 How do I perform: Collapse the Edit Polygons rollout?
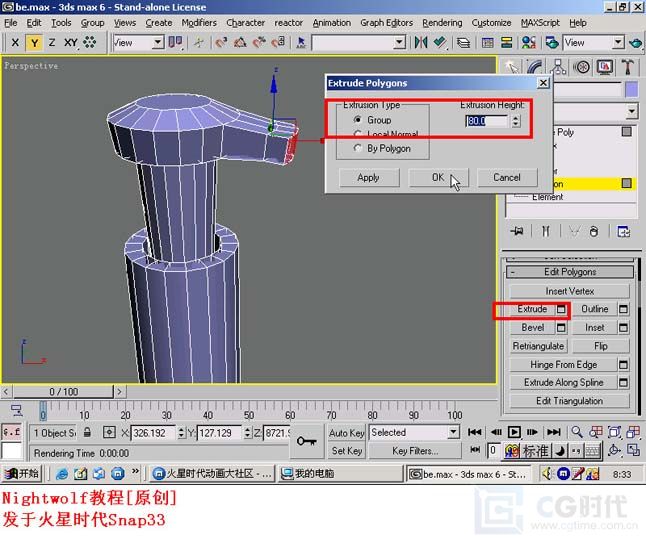pos(570,272)
